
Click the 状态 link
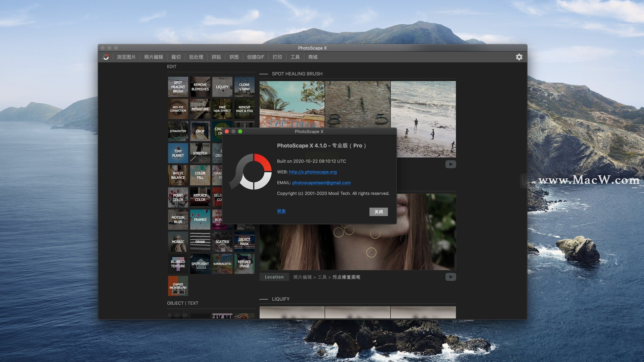[x=281, y=211]
